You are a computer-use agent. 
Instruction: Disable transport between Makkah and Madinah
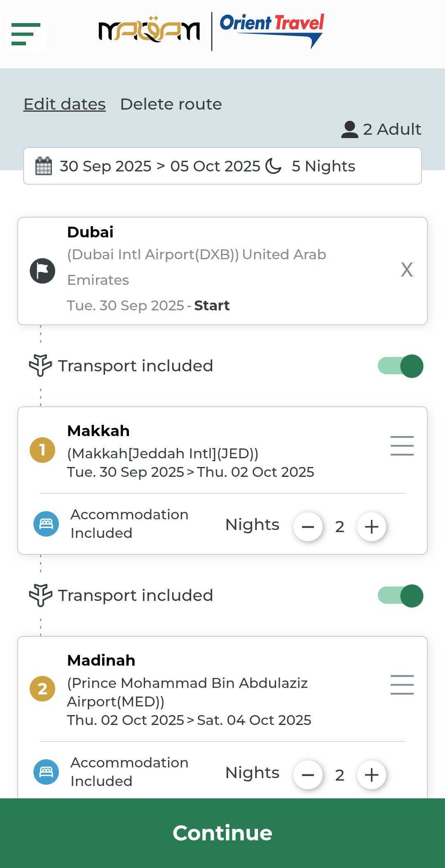tap(400, 596)
